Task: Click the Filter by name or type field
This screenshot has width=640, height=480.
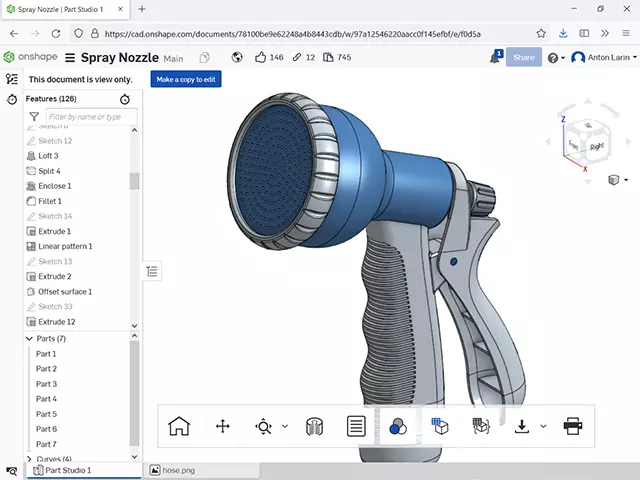Action: pos(91,117)
